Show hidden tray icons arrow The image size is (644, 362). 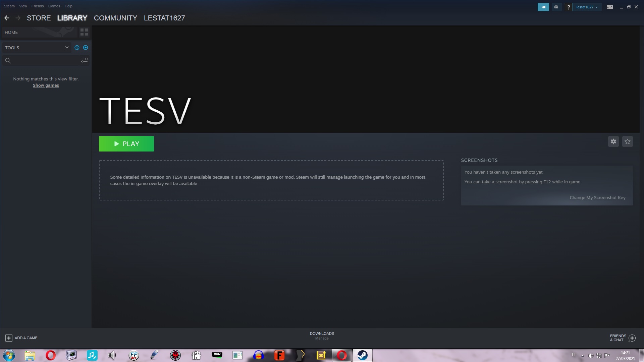coord(583,356)
